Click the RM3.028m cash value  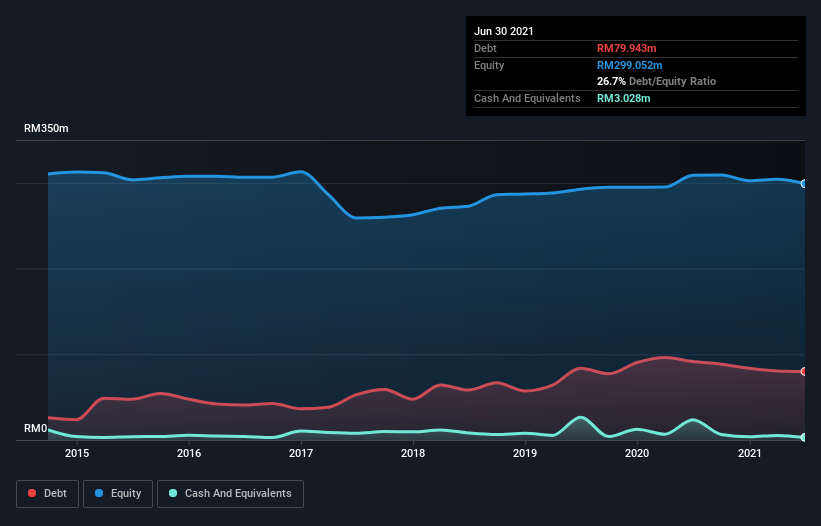(x=624, y=98)
